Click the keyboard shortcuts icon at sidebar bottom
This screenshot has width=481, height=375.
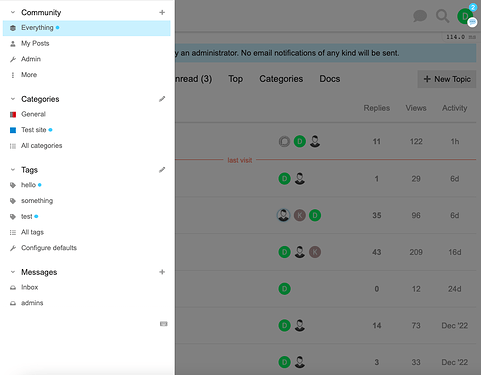click(164, 324)
